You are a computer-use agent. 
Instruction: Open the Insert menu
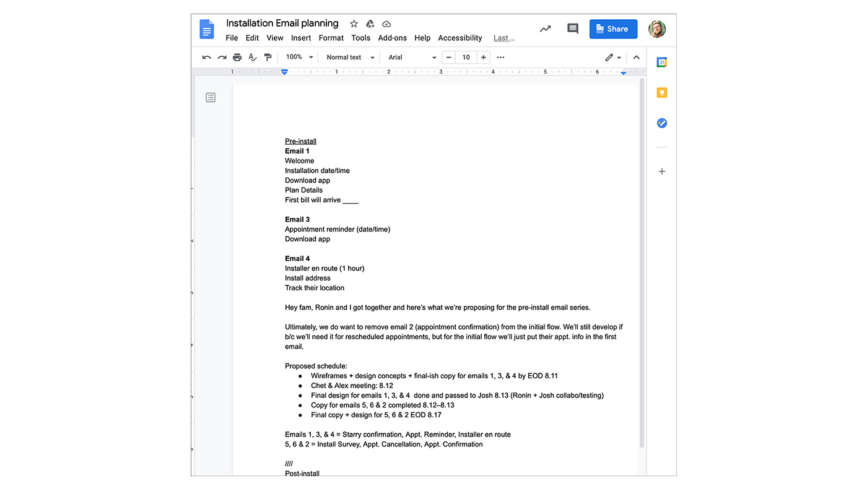click(x=301, y=38)
